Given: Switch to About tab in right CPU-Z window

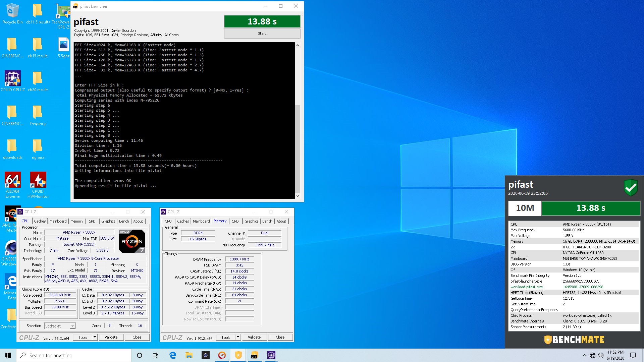Looking at the screenshot, I should pyautogui.click(x=281, y=221).
